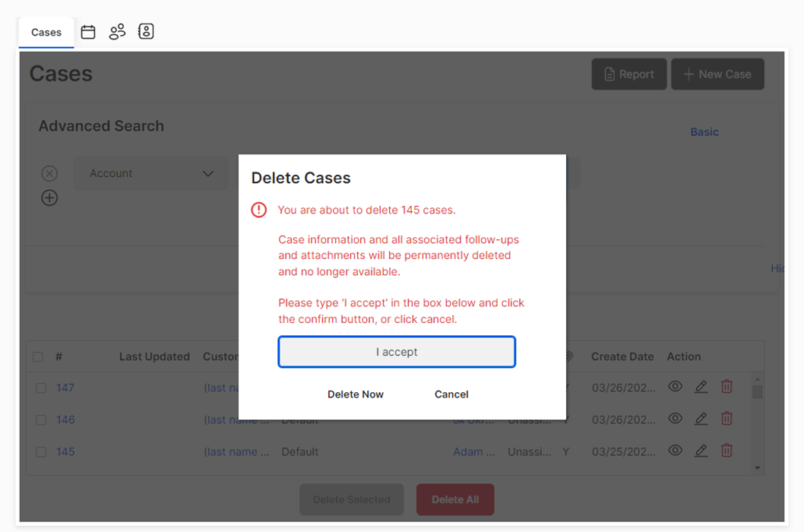Open the customers people icon tab
Image resolution: width=804 pixels, height=532 pixels.
(118, 32)
